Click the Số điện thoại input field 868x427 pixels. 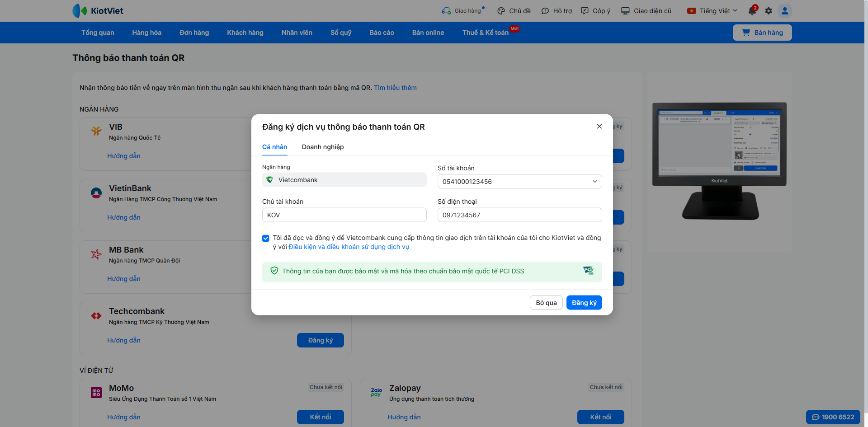point(520,215)
